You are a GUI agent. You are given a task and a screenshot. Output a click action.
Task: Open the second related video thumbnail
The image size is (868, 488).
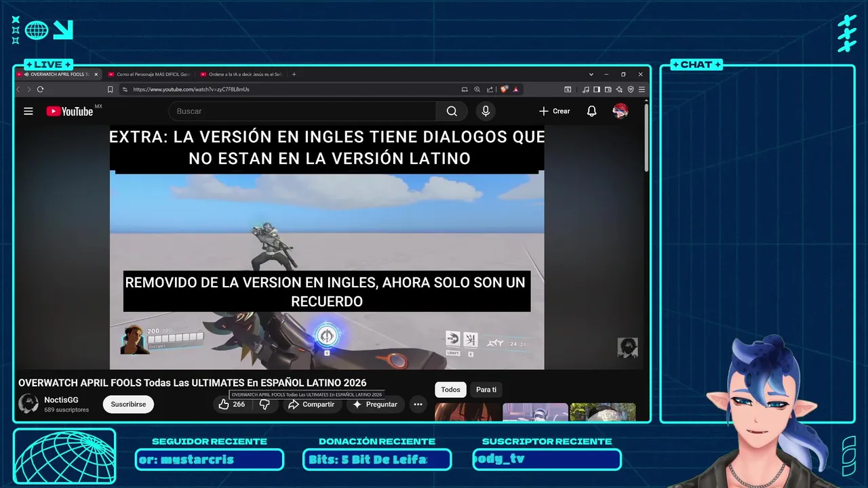point(535,412)
